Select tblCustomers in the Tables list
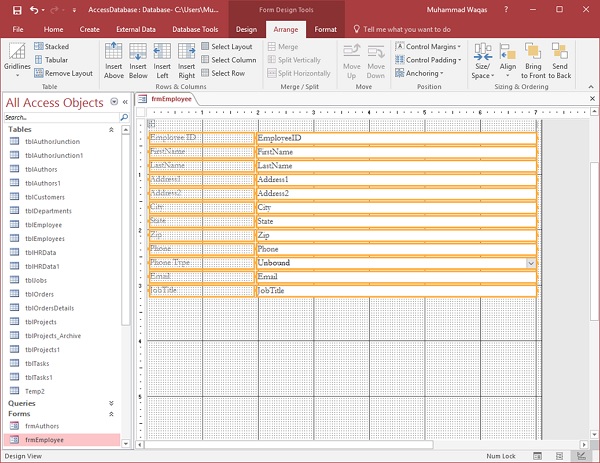The width and height of the screenshot is (600, 463). tap(44, 197)
